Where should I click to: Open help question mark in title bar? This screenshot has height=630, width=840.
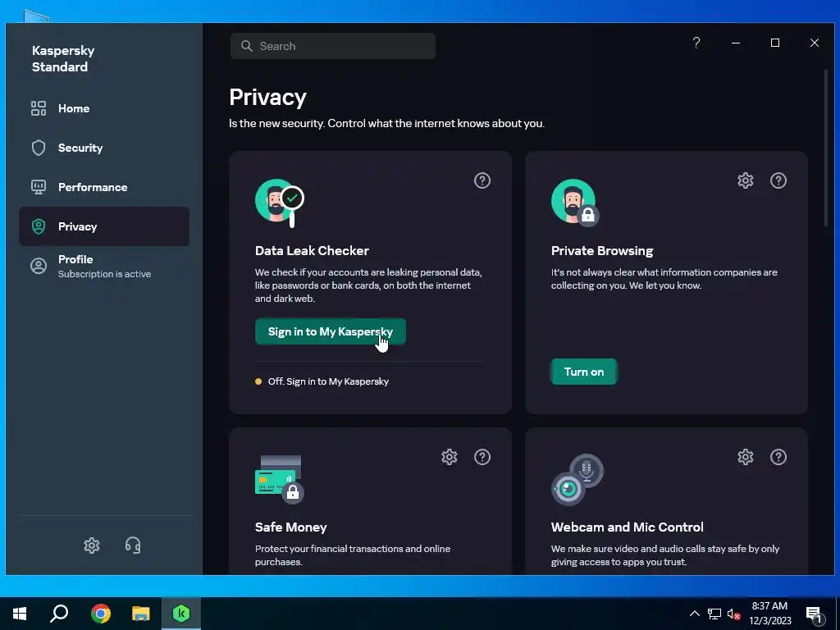pyautogui.click(x=696, y=43)
